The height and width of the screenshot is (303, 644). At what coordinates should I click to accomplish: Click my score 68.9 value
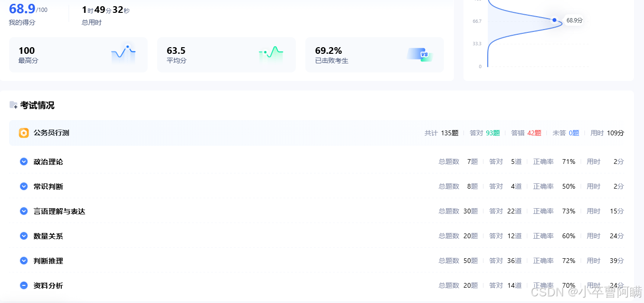[x=22, y=9]
